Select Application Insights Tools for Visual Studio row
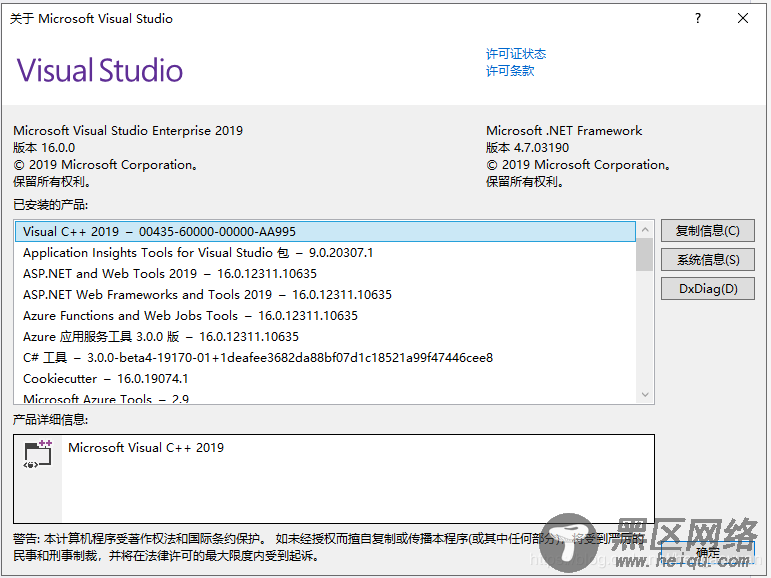The height and width of the screenshot is (578, 771). click(x=326, y=253)
